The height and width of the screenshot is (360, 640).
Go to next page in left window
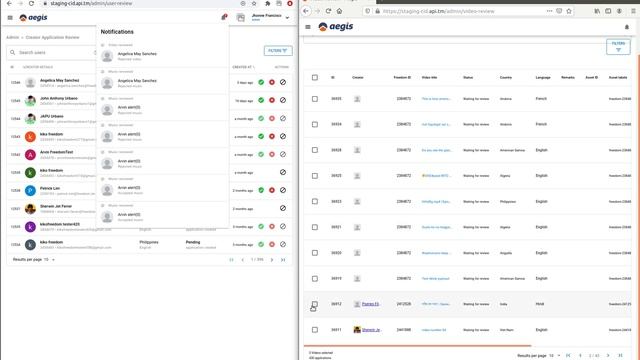[272, 260]
